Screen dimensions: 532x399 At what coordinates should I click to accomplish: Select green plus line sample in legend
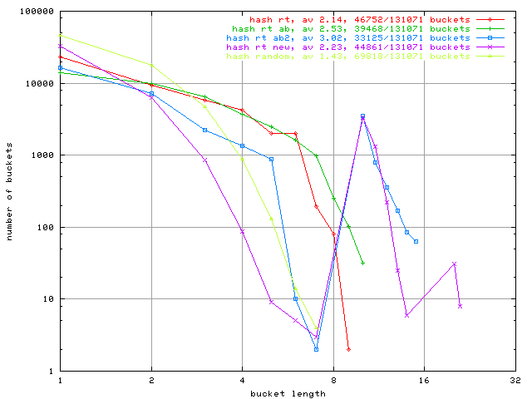tap(490, 29)
